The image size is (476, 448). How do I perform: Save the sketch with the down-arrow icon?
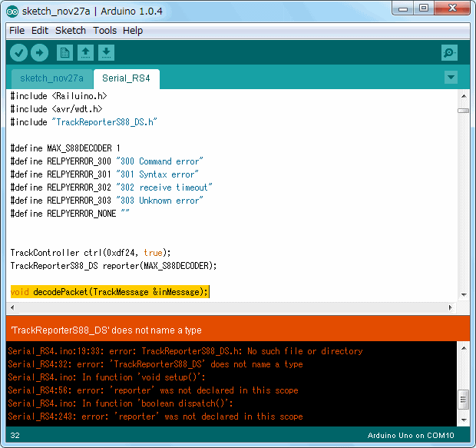[106, 53]
